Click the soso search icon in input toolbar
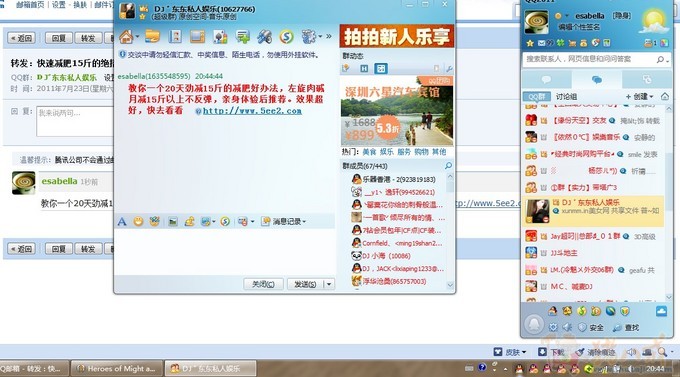 [x=225, y=222]
